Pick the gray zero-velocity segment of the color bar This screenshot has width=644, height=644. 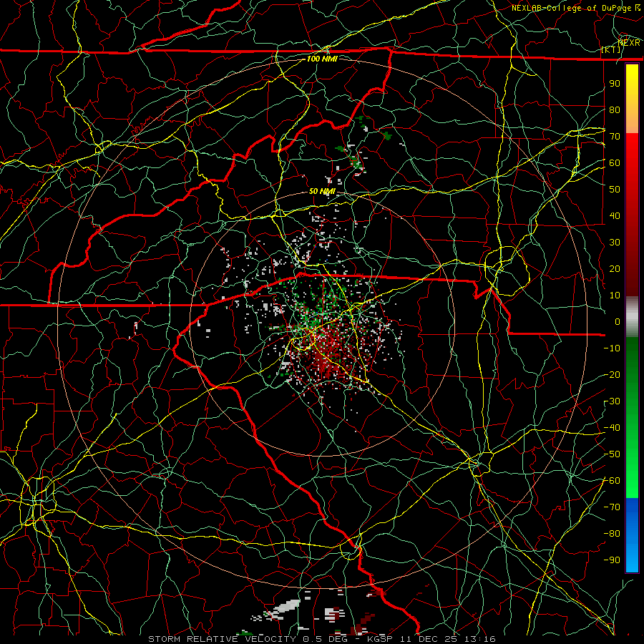tap(632, 317)
